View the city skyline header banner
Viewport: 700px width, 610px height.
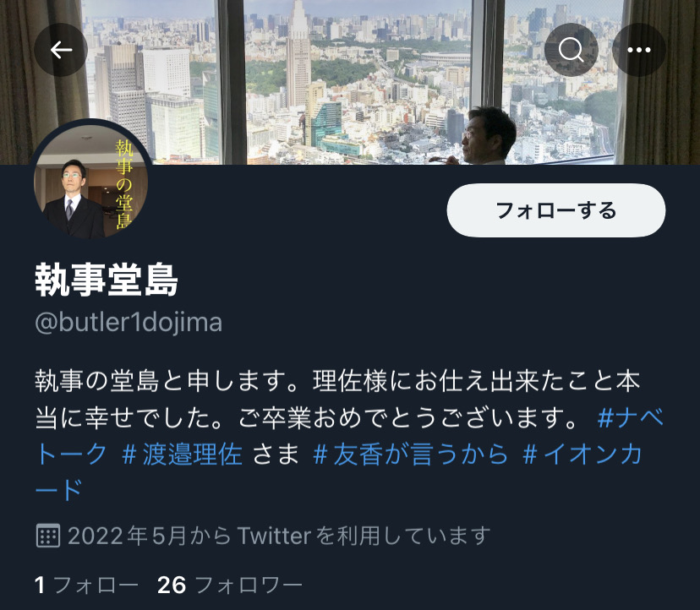(x=350, y=82)
